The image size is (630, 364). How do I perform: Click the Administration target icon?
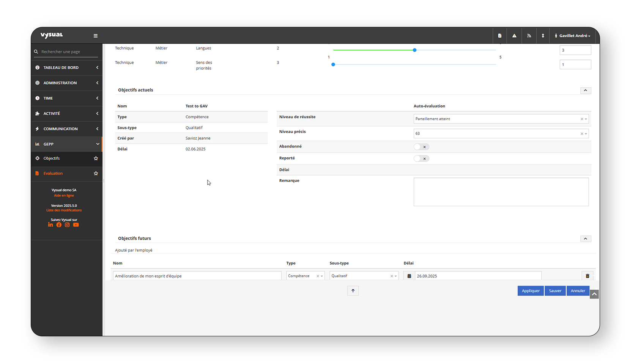37,83
